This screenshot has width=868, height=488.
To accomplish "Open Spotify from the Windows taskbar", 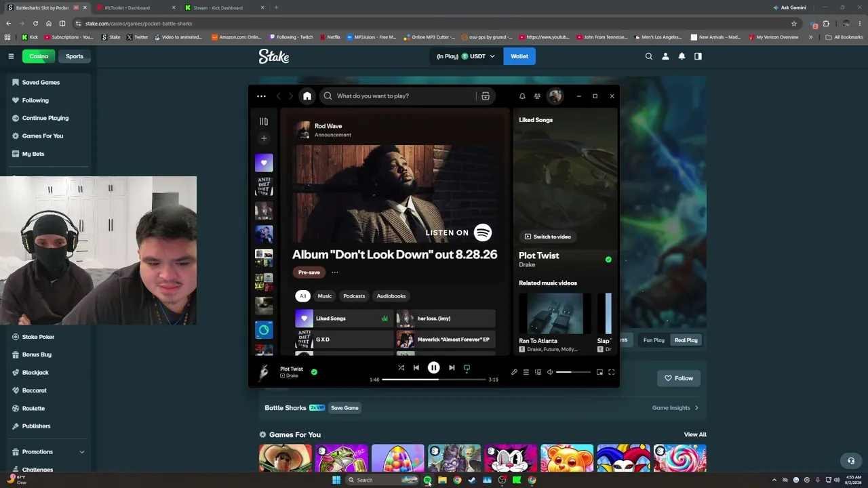I will point(427,480).
